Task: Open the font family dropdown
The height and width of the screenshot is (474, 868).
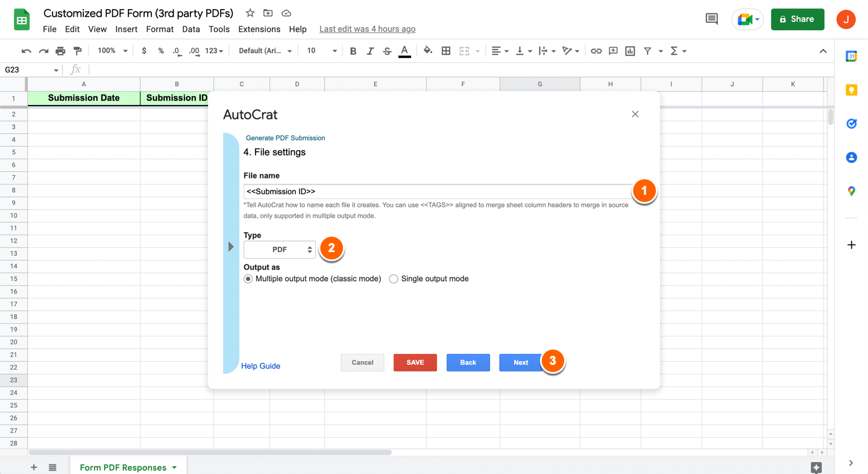Action: point(265,51)
